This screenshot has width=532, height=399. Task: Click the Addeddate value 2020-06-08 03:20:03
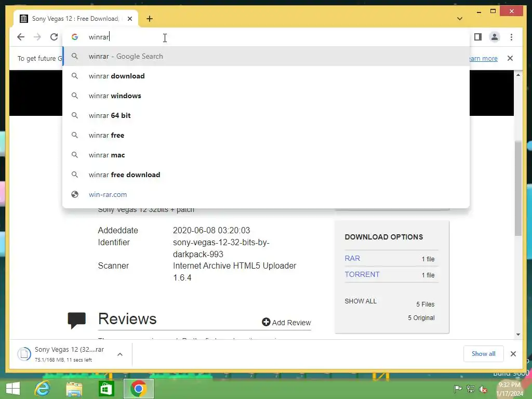(x=211, y=230)
